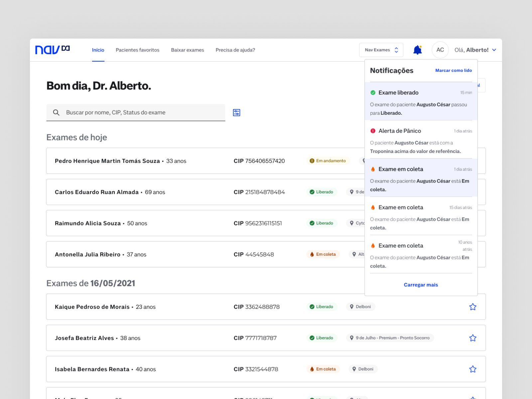
Task: Open the Baixar exames tab
Action: (188, 50)
